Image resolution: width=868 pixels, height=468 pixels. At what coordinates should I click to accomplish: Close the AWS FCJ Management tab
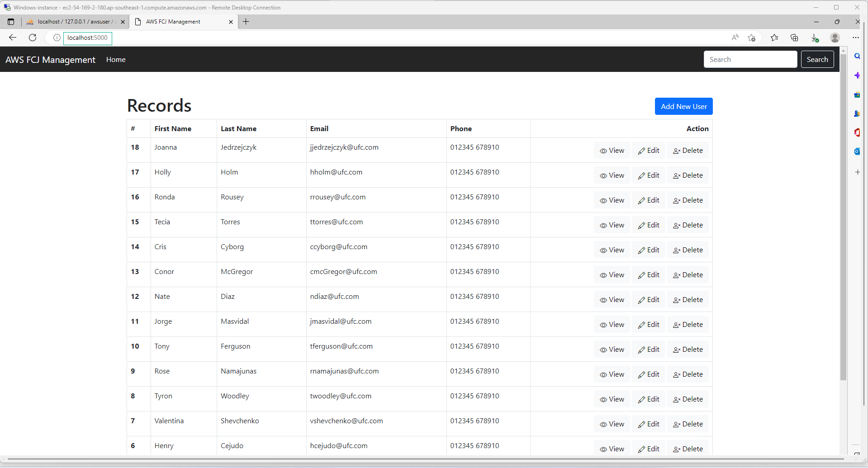pos(231,22)
